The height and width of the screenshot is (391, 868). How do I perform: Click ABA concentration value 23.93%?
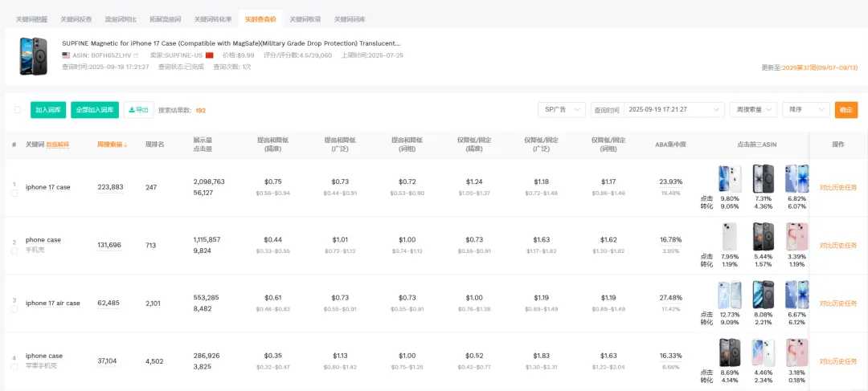pos(671,181)
